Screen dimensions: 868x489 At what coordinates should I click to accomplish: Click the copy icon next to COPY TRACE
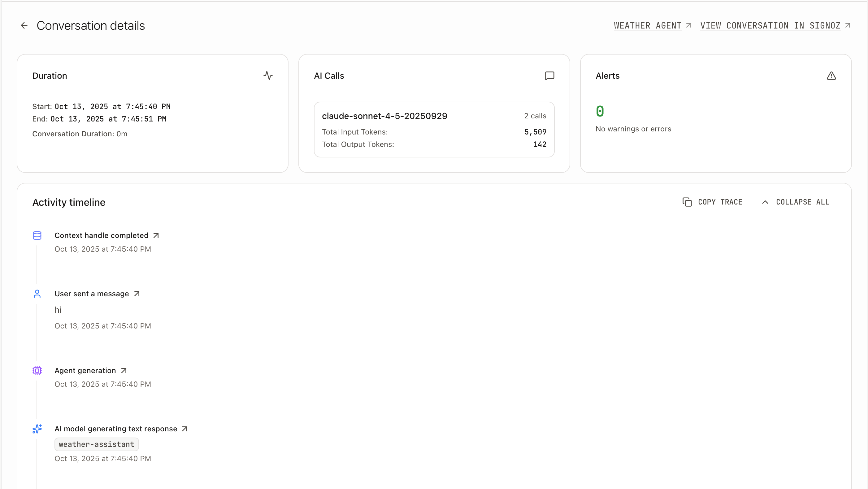pos(688,202)
